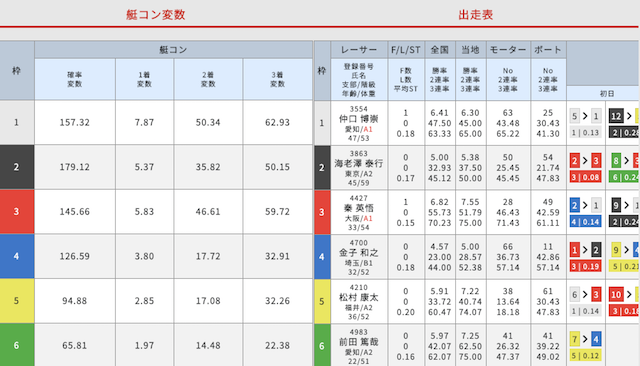Screen dimensions: 640x366
Task: Select racer name 仲口 博崇
Action: click(x=358, y=119)
